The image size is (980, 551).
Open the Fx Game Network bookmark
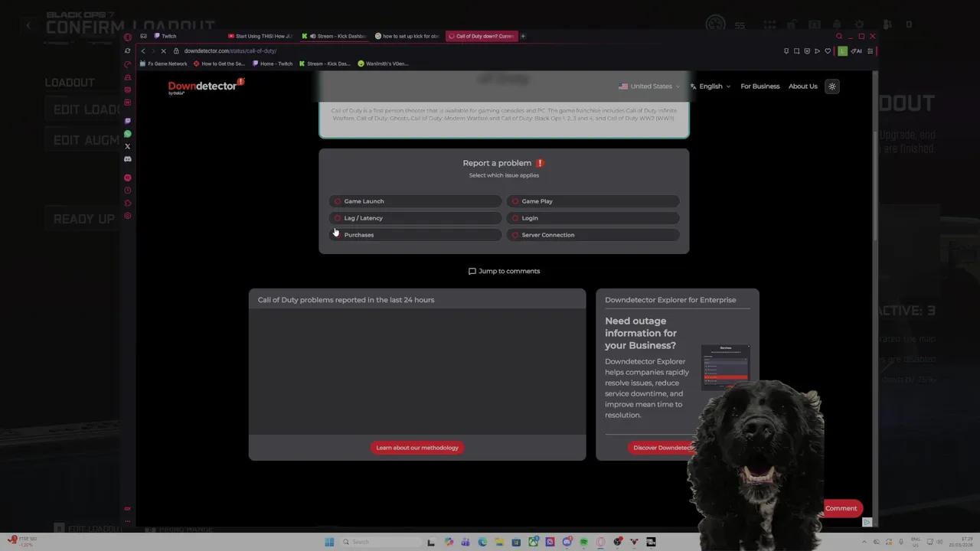pyautogui.click(x=164, y=64)
